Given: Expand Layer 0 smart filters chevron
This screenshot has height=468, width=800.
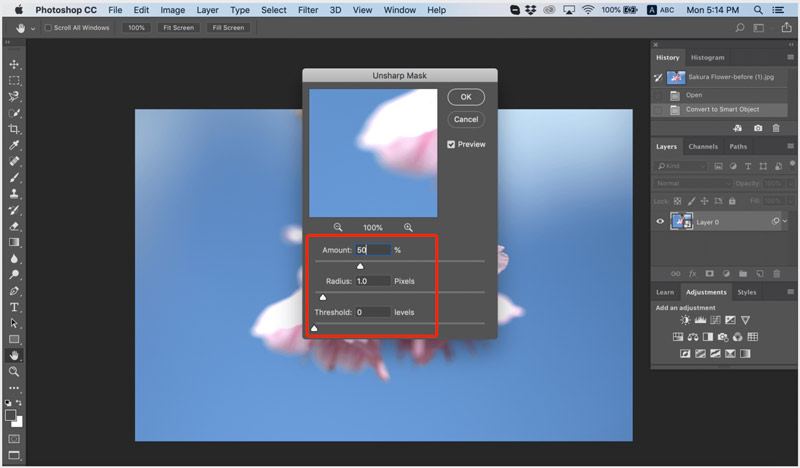Looking at the screenshot, I should (785, 221).
